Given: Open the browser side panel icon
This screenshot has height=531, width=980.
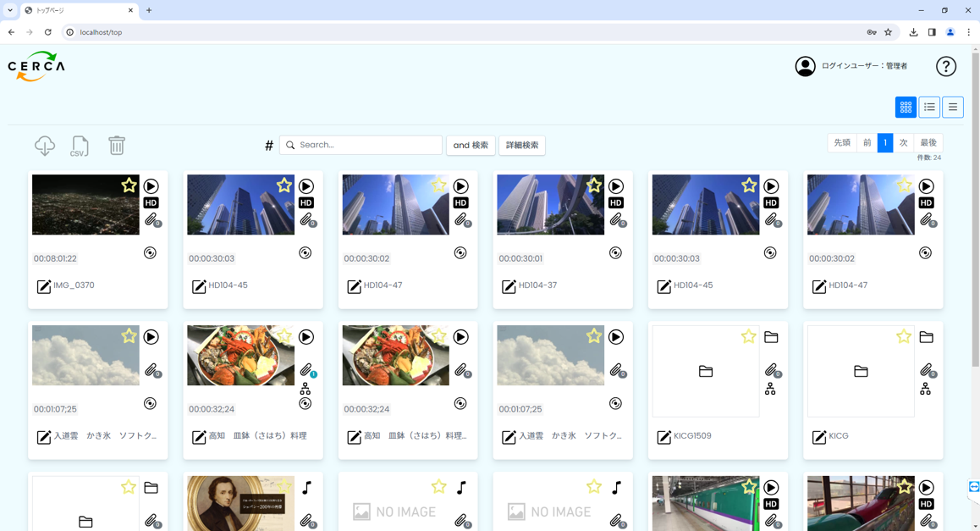Looking at the screenshot, I should (932, 32).
